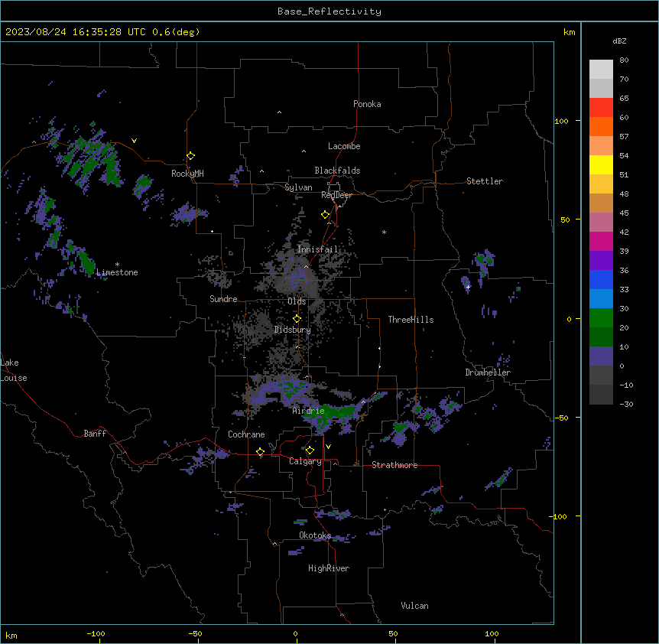Click the Sylvan label
Image resolution: width=659 pixels, height=644 pixels.
point(298,187)
